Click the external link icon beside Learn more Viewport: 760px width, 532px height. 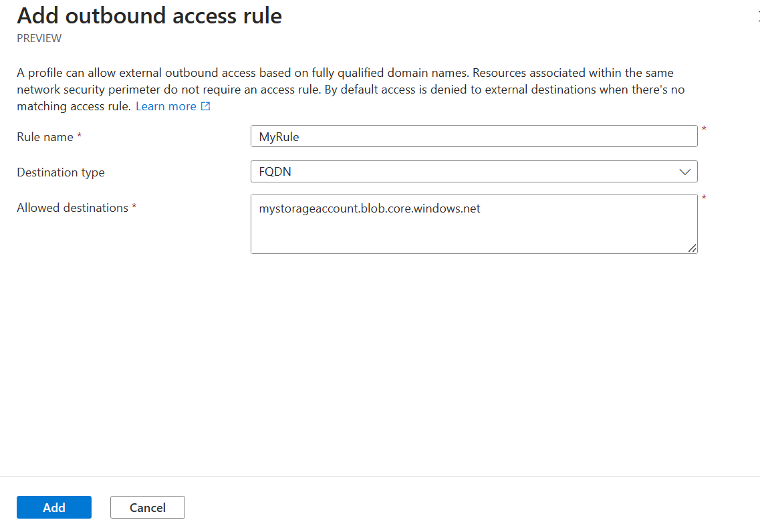[205, 106]
